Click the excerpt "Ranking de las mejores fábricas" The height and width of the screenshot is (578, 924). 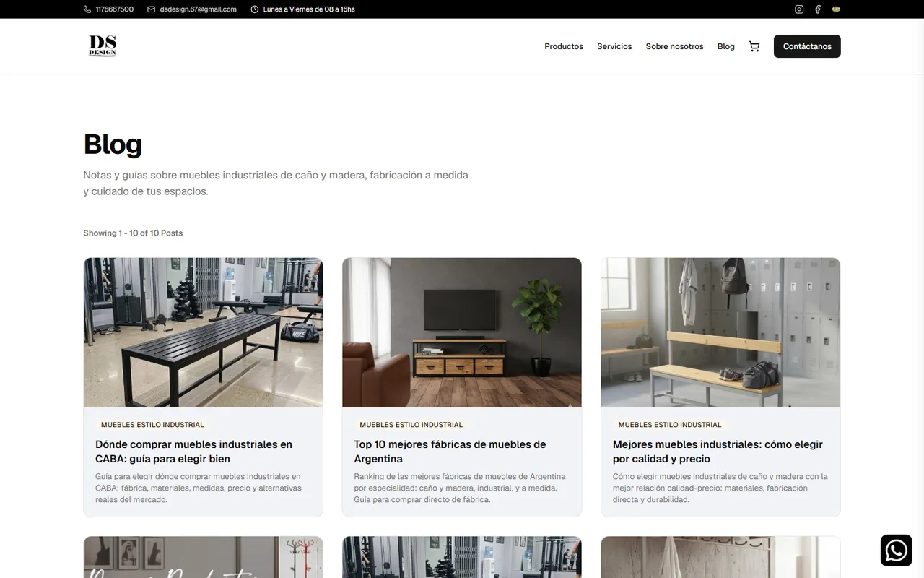point(460,488)
